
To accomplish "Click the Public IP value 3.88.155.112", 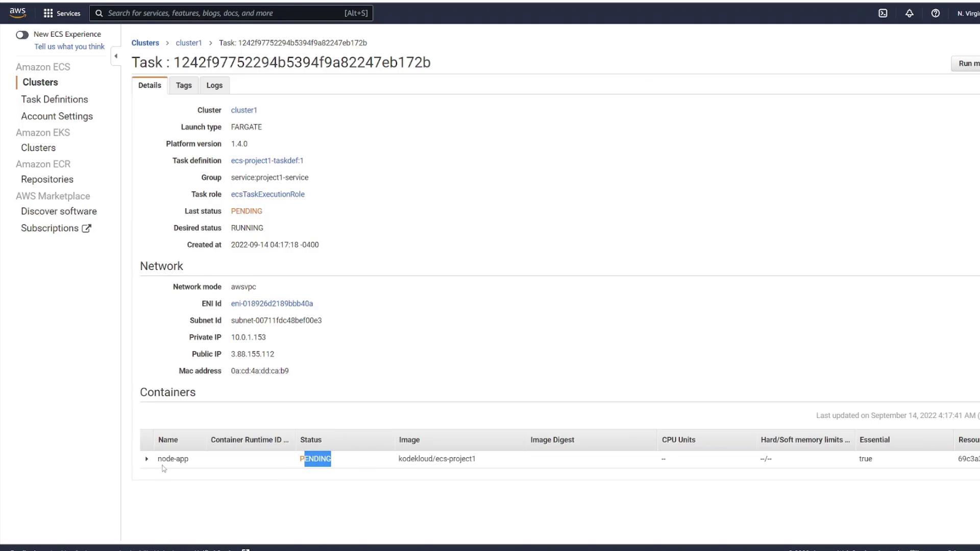I will 253,354.
